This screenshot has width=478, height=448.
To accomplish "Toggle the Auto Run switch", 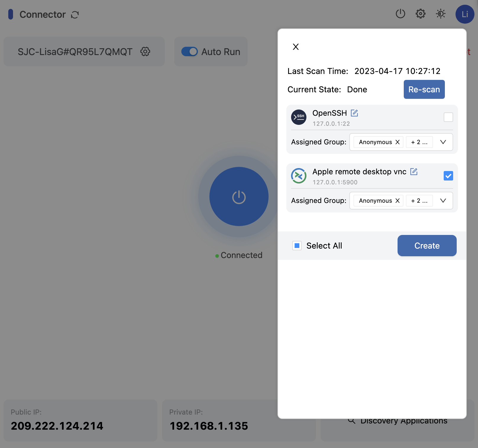I will (x=190, y=51).
